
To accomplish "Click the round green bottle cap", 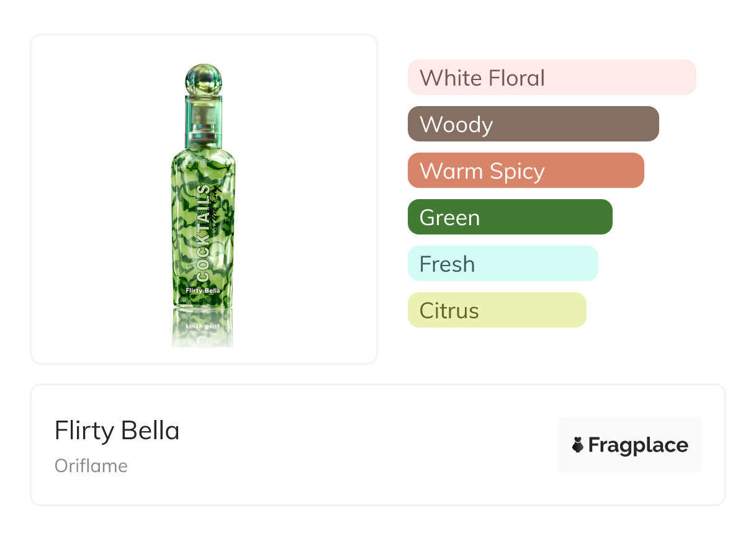I will click(x=204, y=79).
